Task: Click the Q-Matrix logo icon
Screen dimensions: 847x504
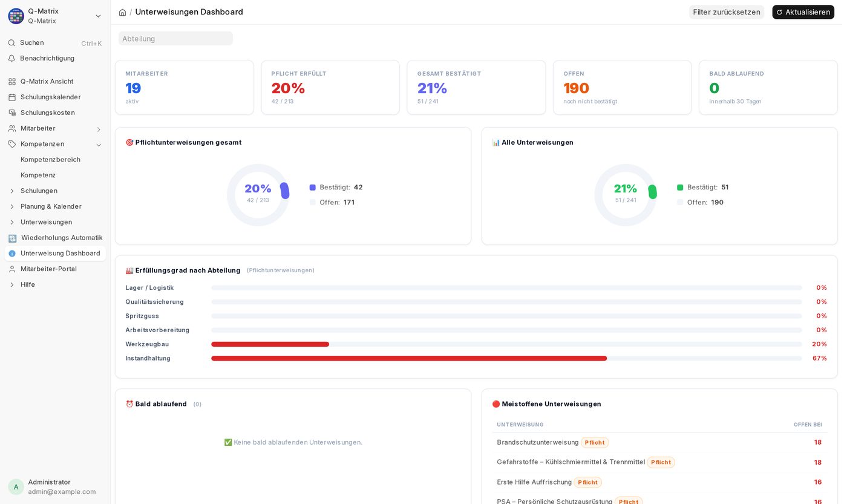Action: (x=16, y=16)
